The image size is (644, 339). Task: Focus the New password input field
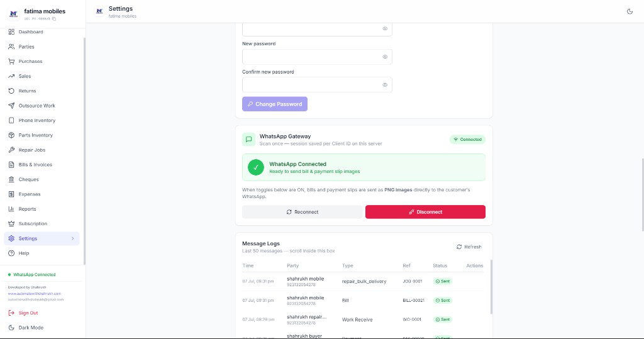click(317, 57)
